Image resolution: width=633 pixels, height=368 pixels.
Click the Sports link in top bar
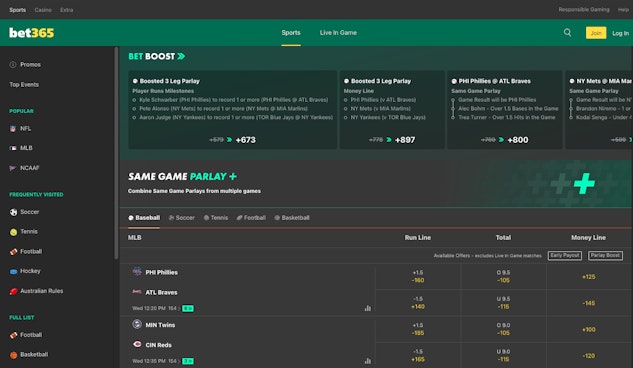(17, 10)
